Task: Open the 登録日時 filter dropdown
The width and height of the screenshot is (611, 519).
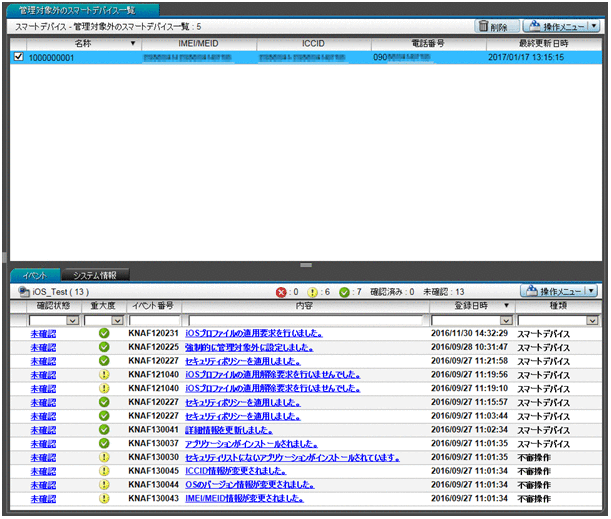Action: pos(505,320)
